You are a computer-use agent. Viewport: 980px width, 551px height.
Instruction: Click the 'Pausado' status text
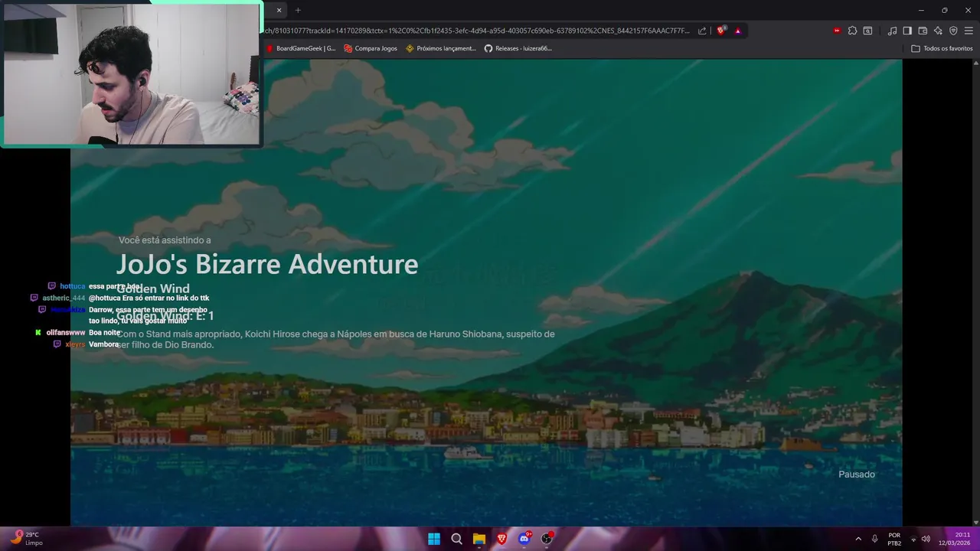click(856, 474)
